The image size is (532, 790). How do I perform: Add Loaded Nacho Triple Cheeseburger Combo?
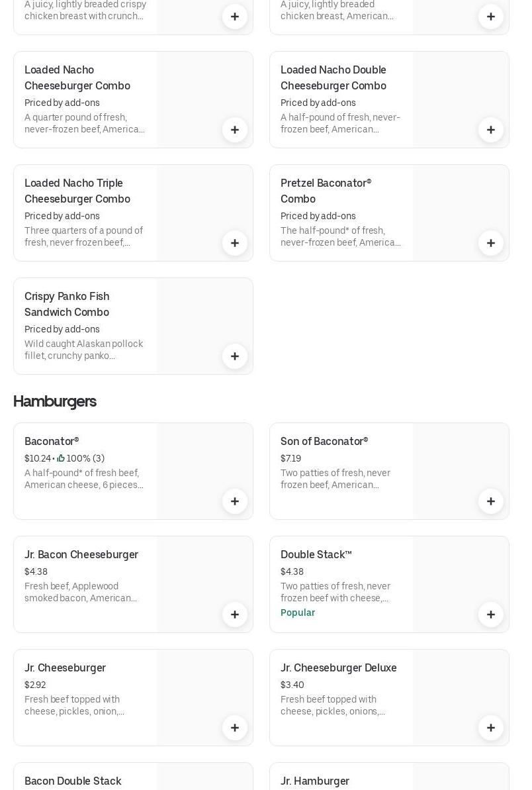(x=235, y=243)
